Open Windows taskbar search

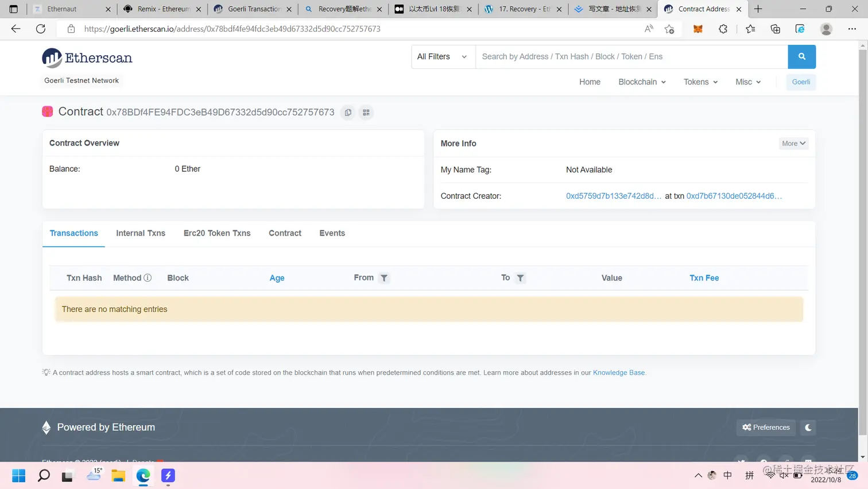44,476
